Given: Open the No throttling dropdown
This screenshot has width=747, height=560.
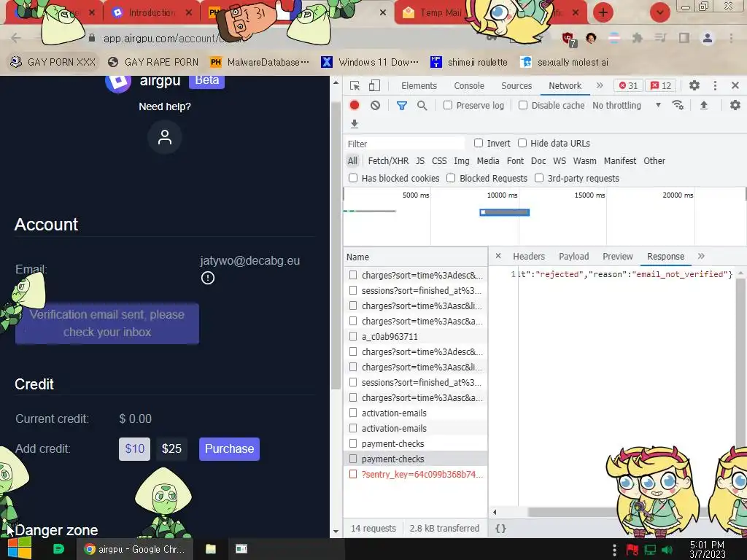Looking at the screenshot, I should (627, 105).
